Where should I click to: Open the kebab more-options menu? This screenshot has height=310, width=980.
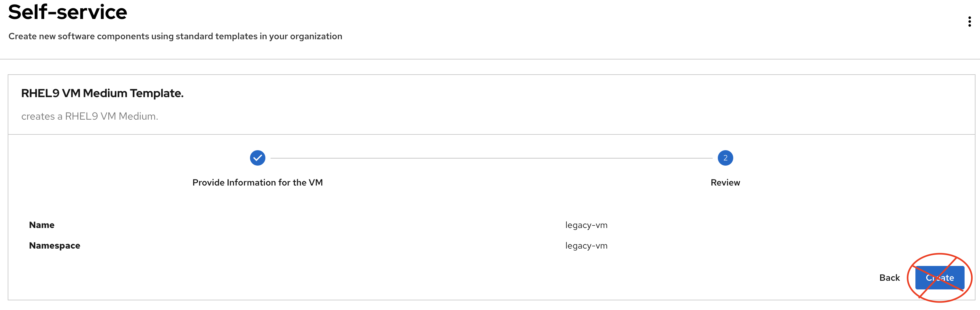tap(969, 22)
